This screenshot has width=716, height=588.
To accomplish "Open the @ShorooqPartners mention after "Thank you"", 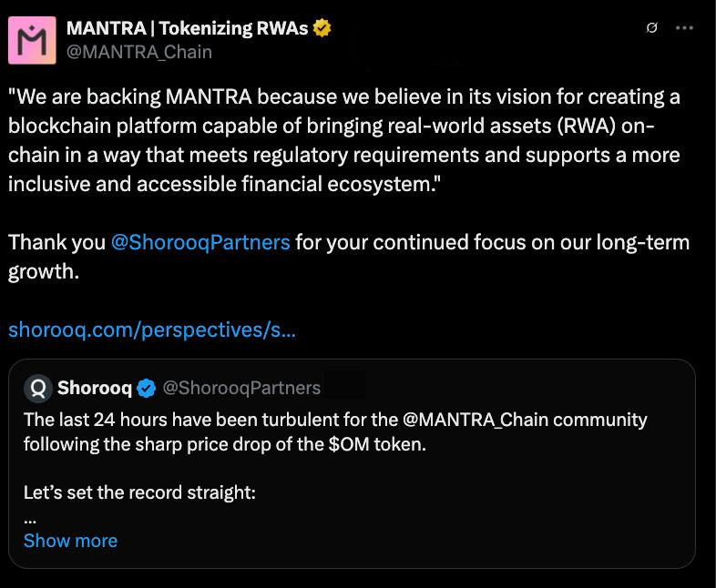I will click(x=200, y=243).
